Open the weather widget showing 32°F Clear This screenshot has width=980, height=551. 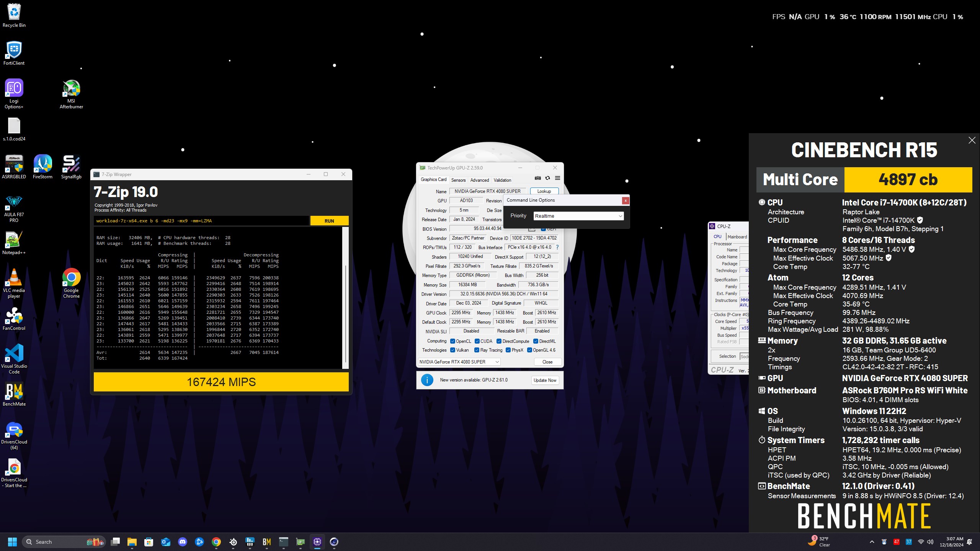coord(819,542)
